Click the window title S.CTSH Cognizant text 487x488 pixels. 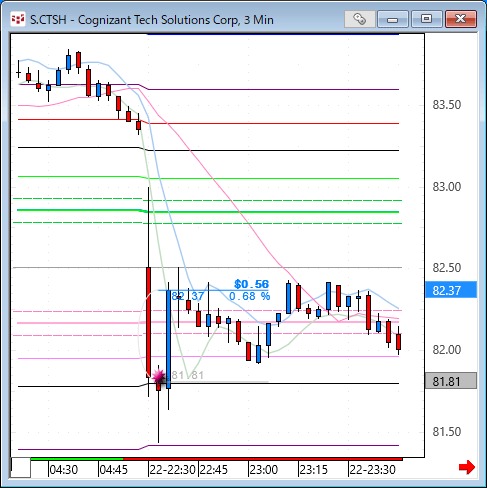click(152, 20)
